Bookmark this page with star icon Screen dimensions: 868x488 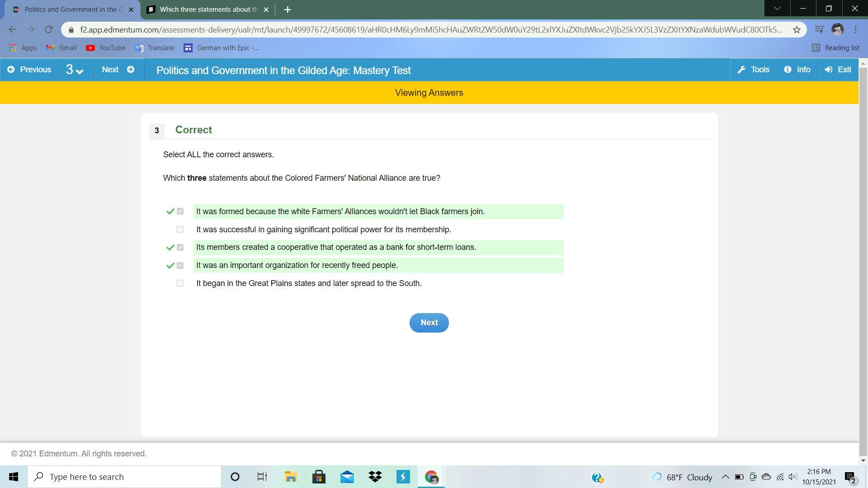tap(797, 30)
